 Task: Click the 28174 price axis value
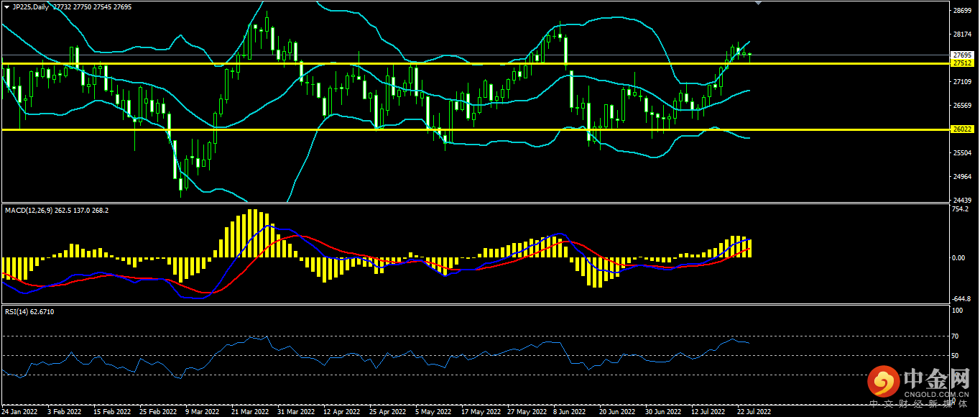(x=962, y=35)
